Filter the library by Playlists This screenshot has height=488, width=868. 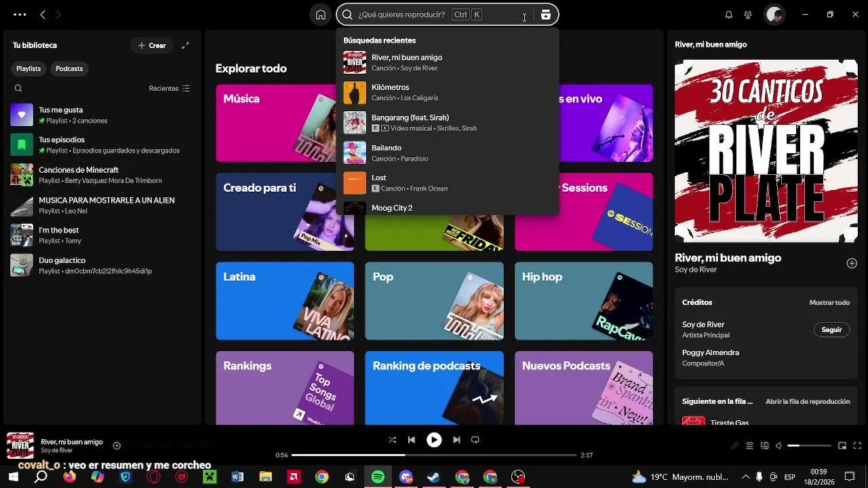coord(28,68)
